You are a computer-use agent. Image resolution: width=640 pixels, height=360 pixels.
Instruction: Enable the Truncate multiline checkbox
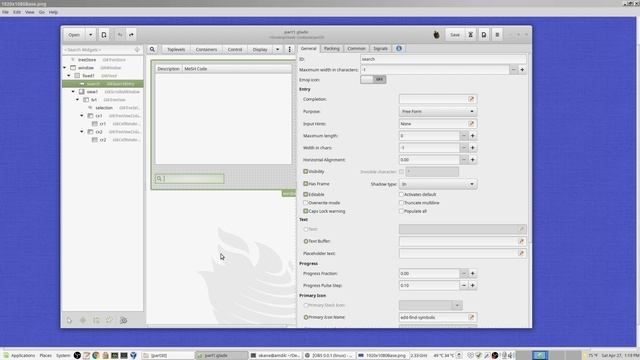(401, 203)
